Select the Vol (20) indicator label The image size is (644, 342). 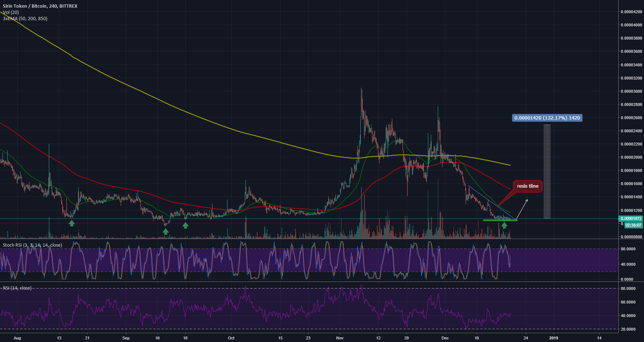11,12
